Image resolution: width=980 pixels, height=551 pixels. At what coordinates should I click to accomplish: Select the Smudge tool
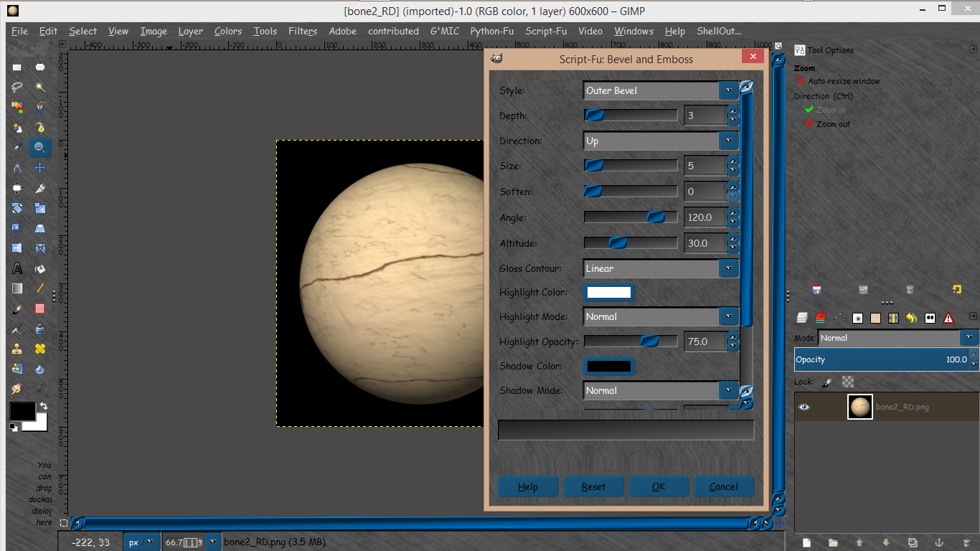(x=17, y=389)
